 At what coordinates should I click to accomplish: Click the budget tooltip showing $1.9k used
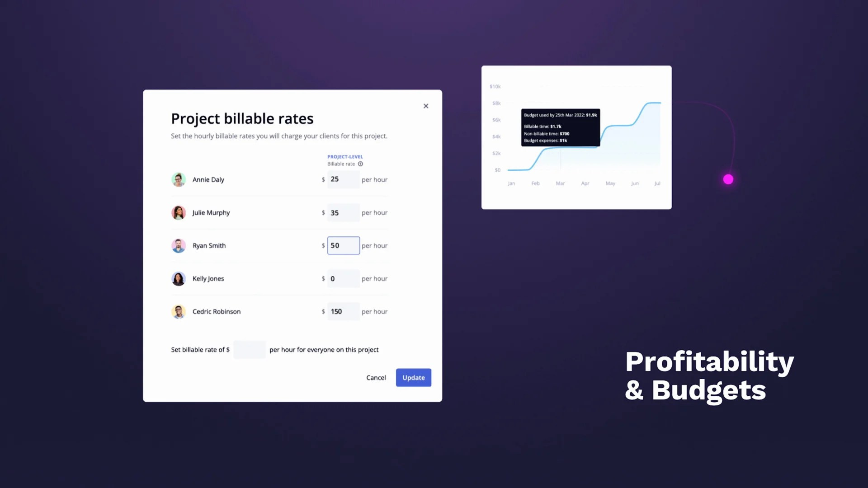click(x=559, y=127)
